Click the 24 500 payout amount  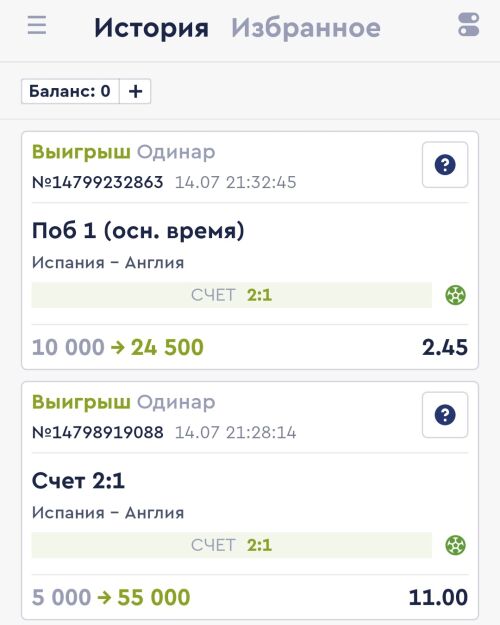click(167, 347)
